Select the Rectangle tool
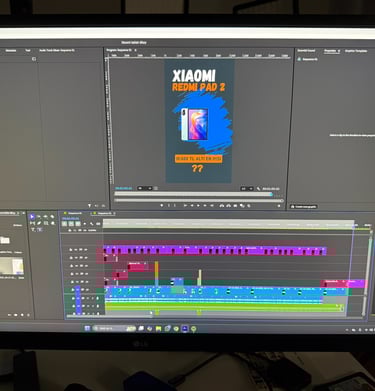Image resolution: width=375 pixels, height=391 pixels. pos(46,223)
